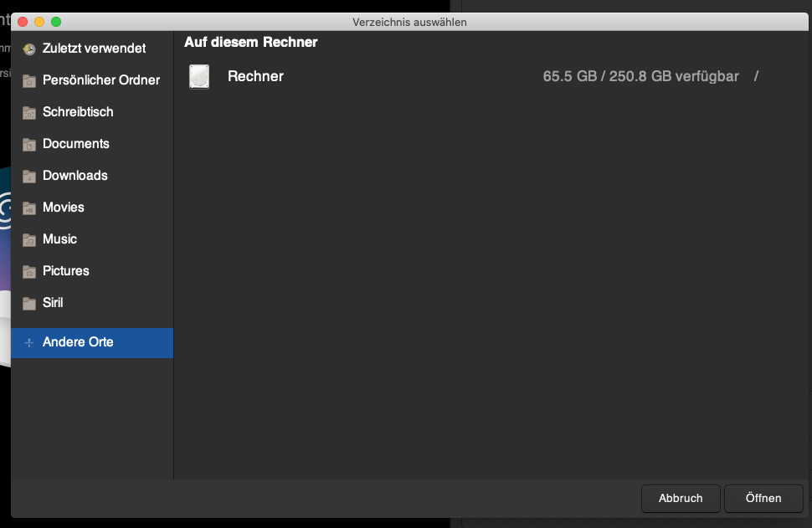Screen dimensions: 812x528
Task: Open the Zuletzt verwendet location
Action: [92, 49]
